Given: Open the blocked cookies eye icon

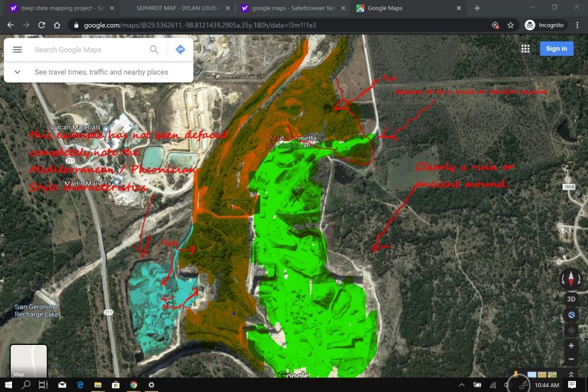Looking at the screenshot, I should pyautogui.click(x=495, y=25).
